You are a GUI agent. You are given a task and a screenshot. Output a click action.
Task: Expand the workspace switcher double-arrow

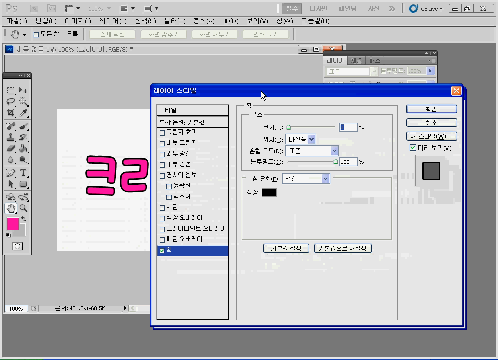(x=392, y=8)
